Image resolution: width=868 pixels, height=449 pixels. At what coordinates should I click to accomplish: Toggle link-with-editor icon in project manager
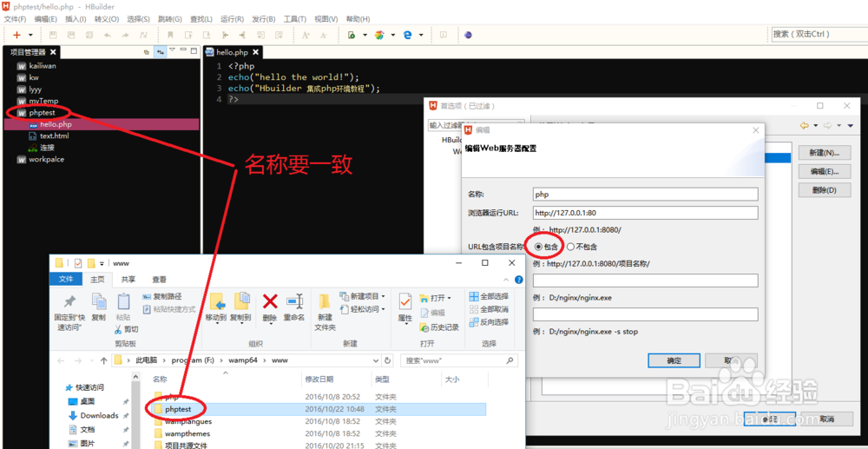coord(161,52)
